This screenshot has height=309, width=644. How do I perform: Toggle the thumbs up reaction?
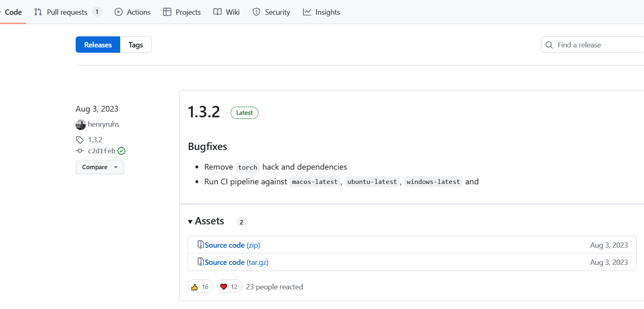pyautogui.click(x=200, y=287)
